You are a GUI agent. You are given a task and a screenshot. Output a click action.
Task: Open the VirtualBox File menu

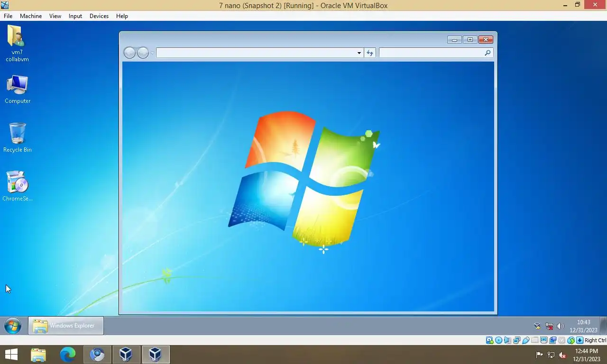[8, 16]
